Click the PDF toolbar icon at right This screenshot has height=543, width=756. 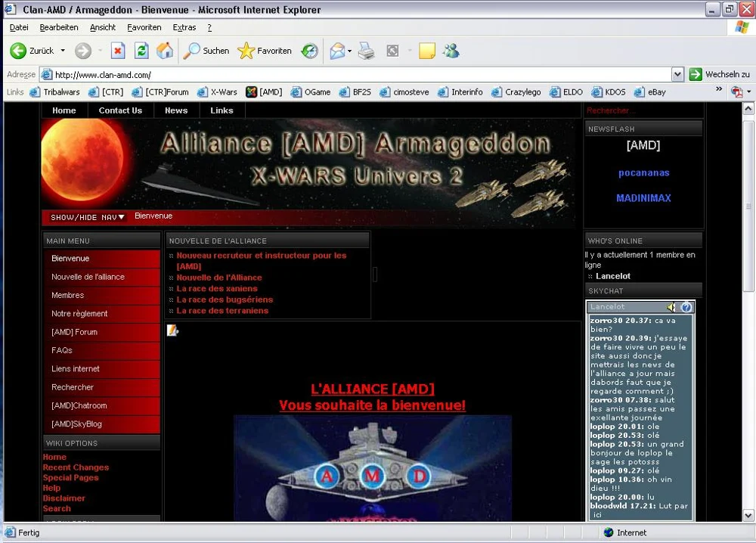pos(736,92)
